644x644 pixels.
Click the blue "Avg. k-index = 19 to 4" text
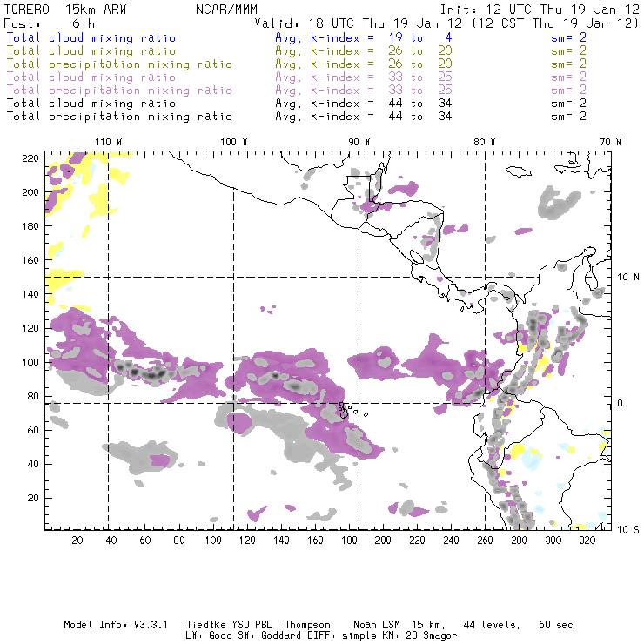click(364, 38)
